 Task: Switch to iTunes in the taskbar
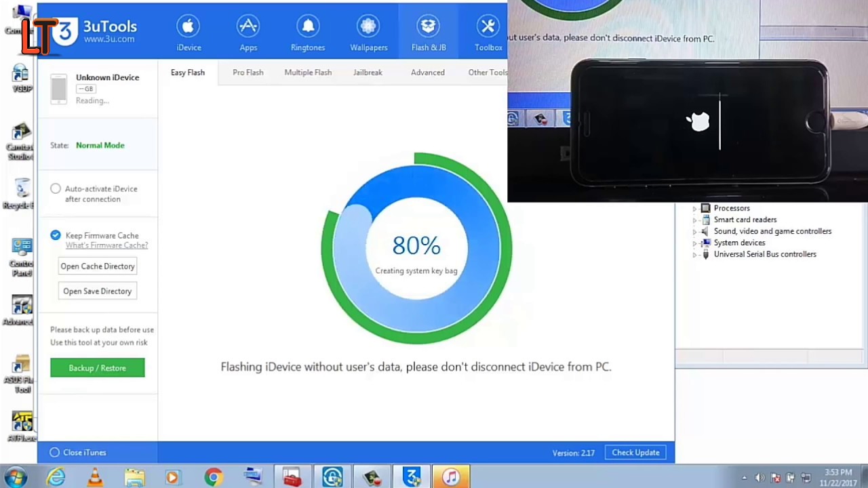451,477
